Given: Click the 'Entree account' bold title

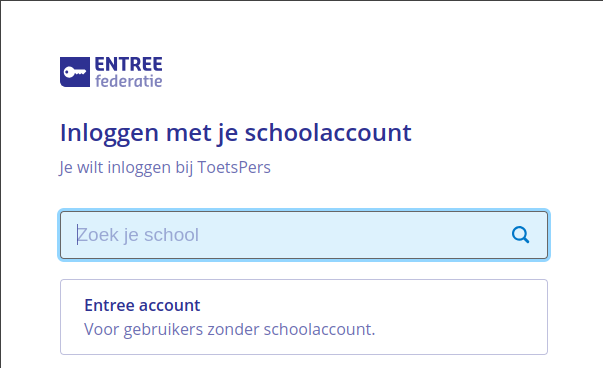Looking at the screenshot, I should click(x=142, y=305).
